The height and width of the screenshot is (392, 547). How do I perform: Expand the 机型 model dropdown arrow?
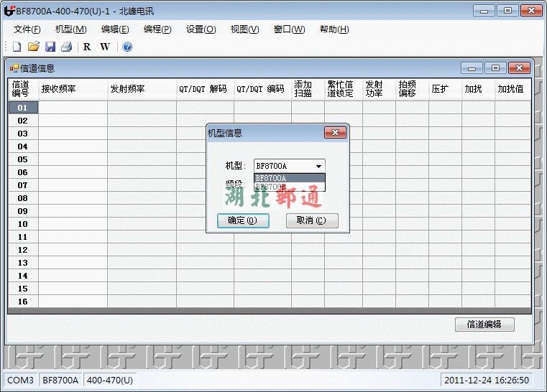pos(318,166)
